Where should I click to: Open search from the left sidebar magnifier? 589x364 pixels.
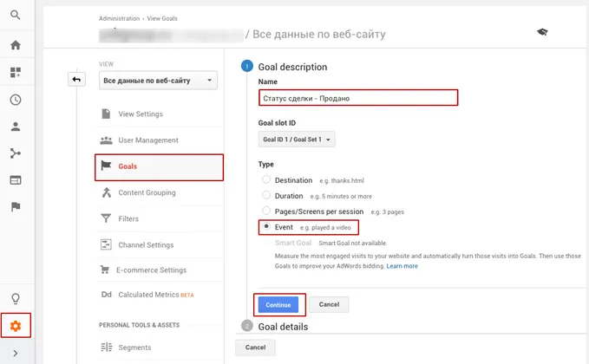[16, 15]
